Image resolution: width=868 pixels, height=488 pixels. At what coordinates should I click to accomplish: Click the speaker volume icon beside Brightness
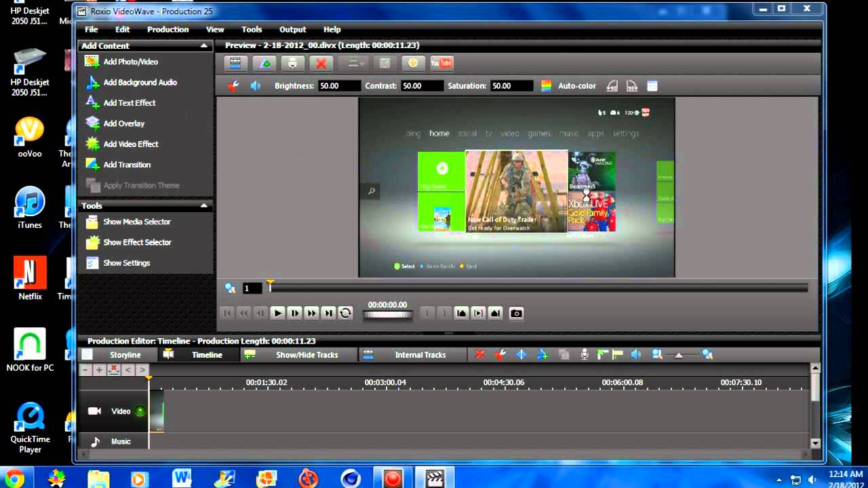tap(256, 86)
